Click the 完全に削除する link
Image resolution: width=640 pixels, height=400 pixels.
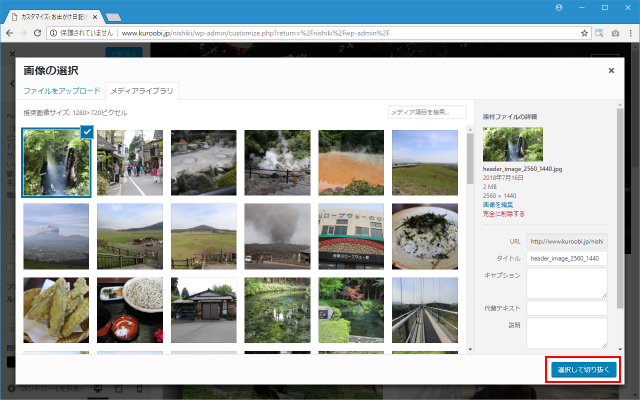(x=503, y=214)
